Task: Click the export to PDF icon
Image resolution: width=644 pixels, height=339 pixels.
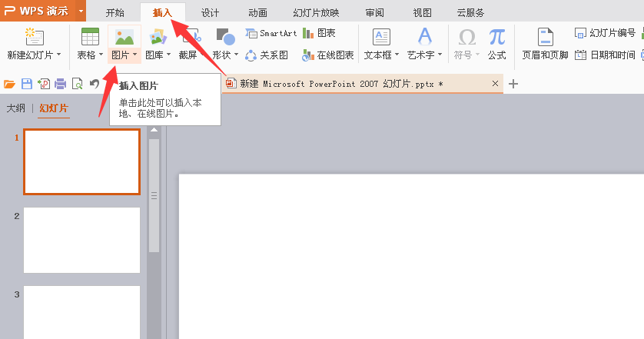Action: (44, 85)
